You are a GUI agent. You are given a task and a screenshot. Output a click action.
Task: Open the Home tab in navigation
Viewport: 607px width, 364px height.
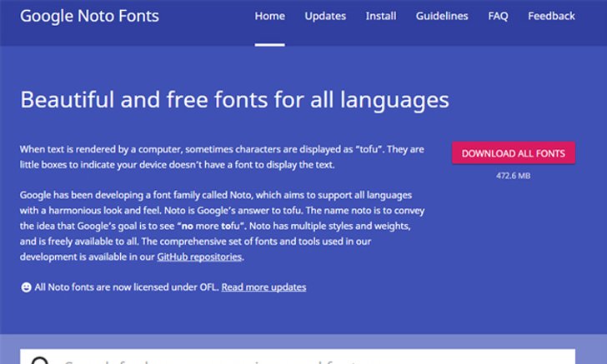(x=269, y=16)
